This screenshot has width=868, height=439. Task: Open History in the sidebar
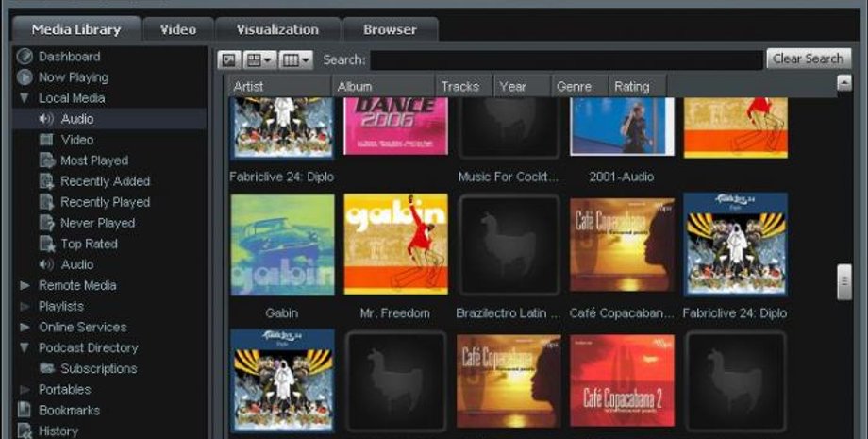click(58, 431)
